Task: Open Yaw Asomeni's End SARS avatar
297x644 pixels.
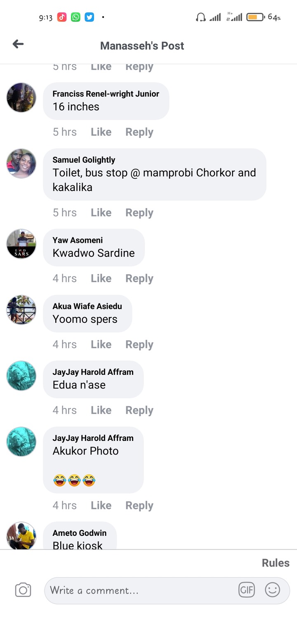Action: (21, 244)
